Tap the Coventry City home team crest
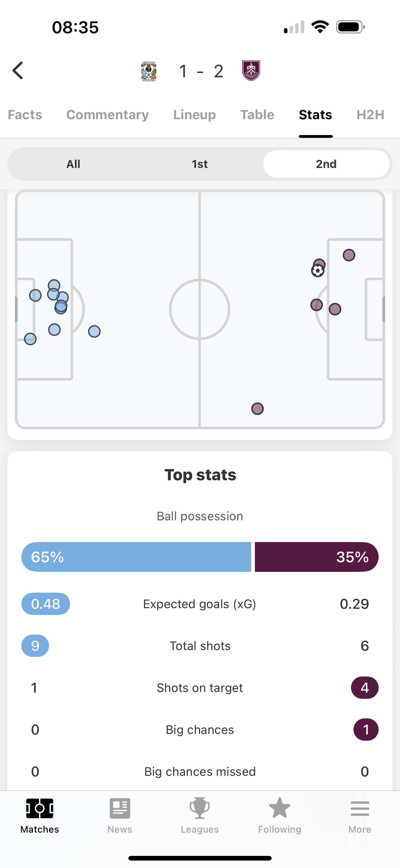Viewport: 400px width, 868px height. 149,71
